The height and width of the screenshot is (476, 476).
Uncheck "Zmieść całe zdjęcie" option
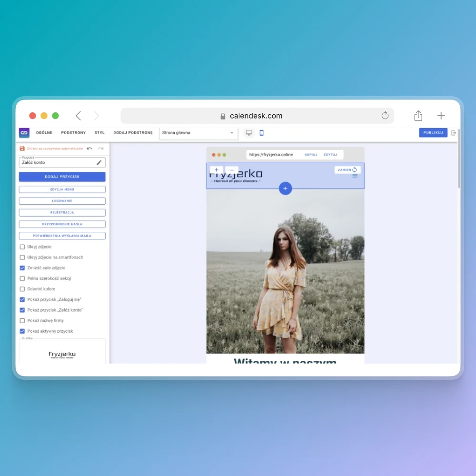click(22, 268)
